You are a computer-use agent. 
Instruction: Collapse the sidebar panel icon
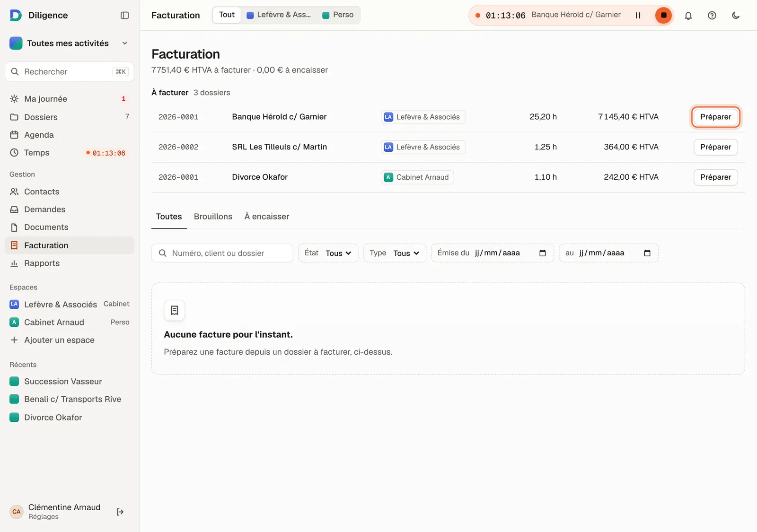(125, 15)
